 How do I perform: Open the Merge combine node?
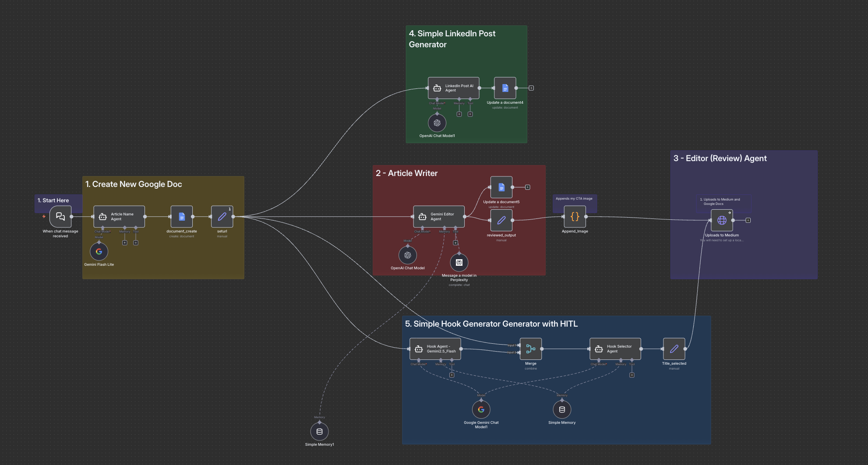[x=531, y=349]
